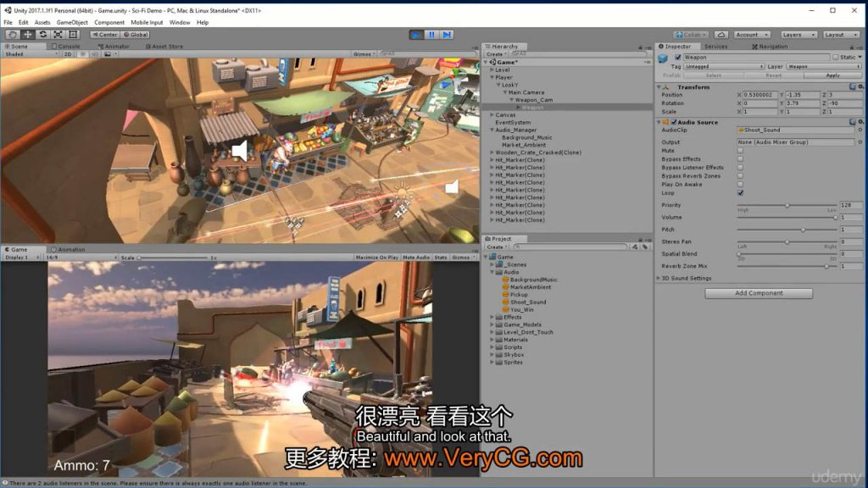
Task: Toggle Mute Audio in Game view
Action: 416,258
